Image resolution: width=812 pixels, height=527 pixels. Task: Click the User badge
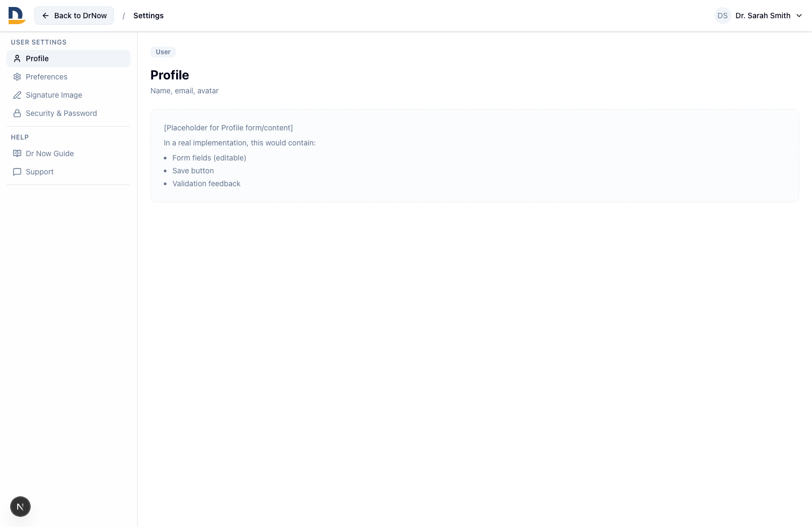[x=163, y=52]
